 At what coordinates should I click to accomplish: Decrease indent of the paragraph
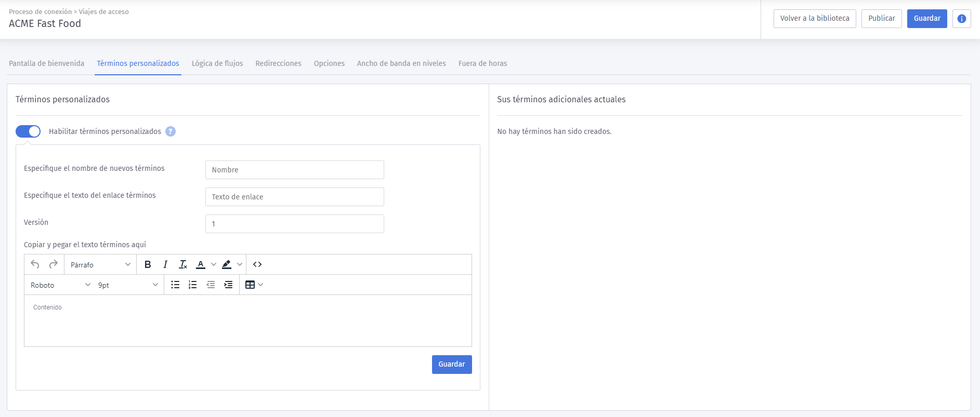[x=211, y=285]
